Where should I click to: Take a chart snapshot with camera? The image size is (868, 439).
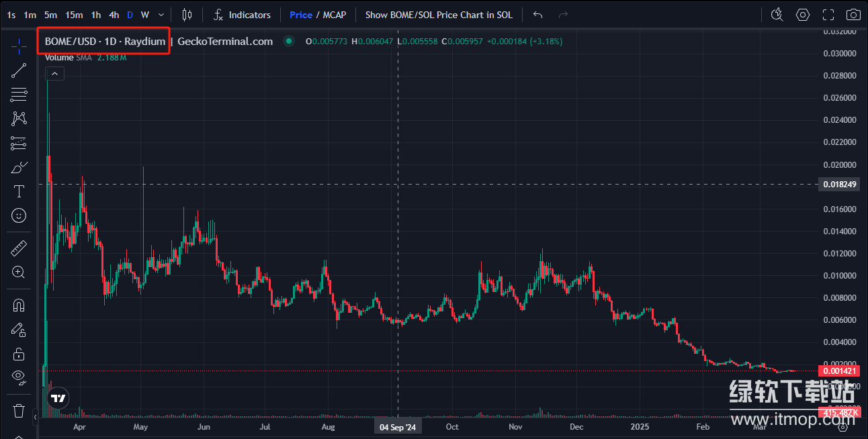coord(853,15)
